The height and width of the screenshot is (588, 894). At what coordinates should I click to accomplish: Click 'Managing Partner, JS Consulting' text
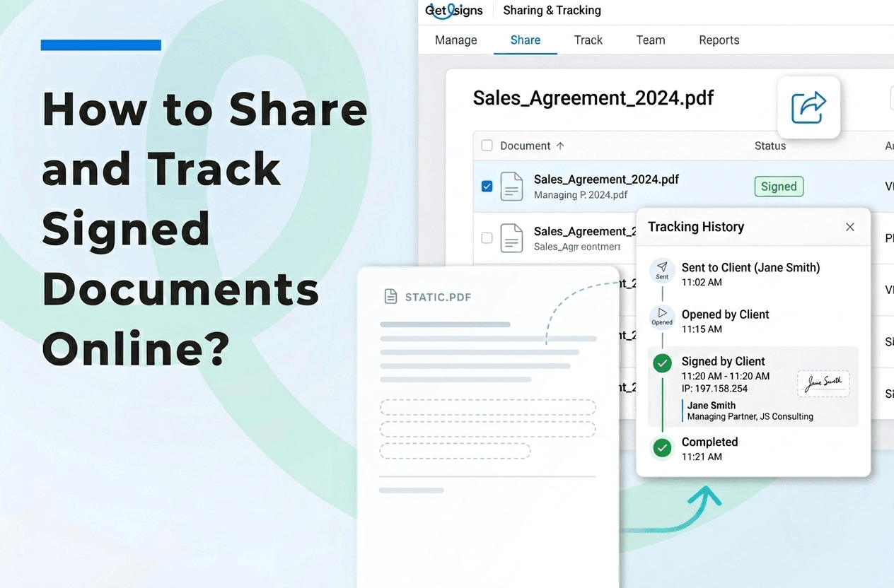[x=750, y=417]
